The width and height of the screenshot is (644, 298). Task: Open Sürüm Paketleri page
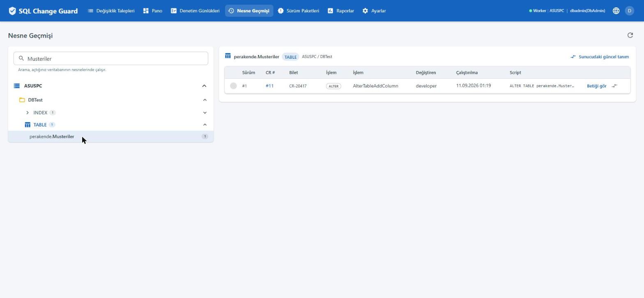click(x=299, y=11)
